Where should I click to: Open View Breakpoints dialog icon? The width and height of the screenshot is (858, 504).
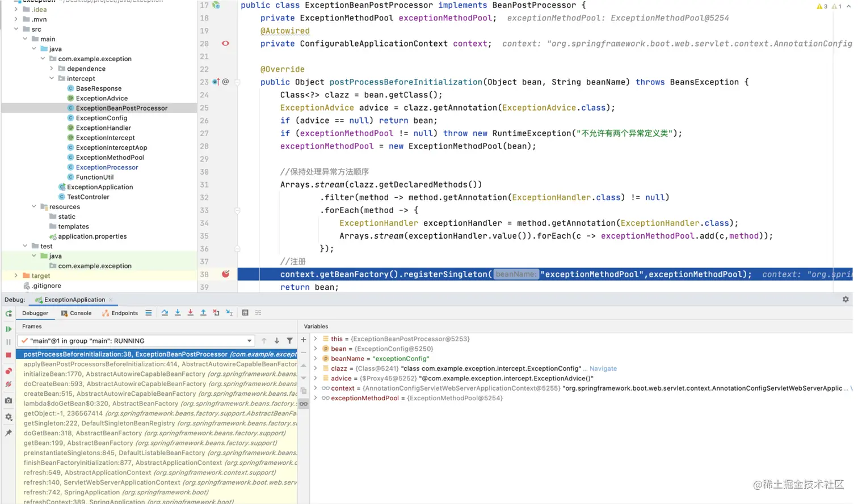9,371
